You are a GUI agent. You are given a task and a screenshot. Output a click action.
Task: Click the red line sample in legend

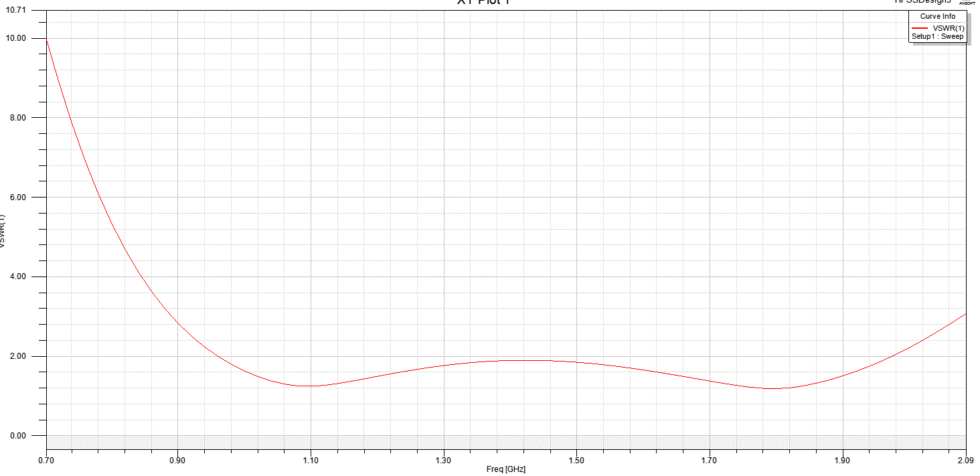(x=920, y=27)
